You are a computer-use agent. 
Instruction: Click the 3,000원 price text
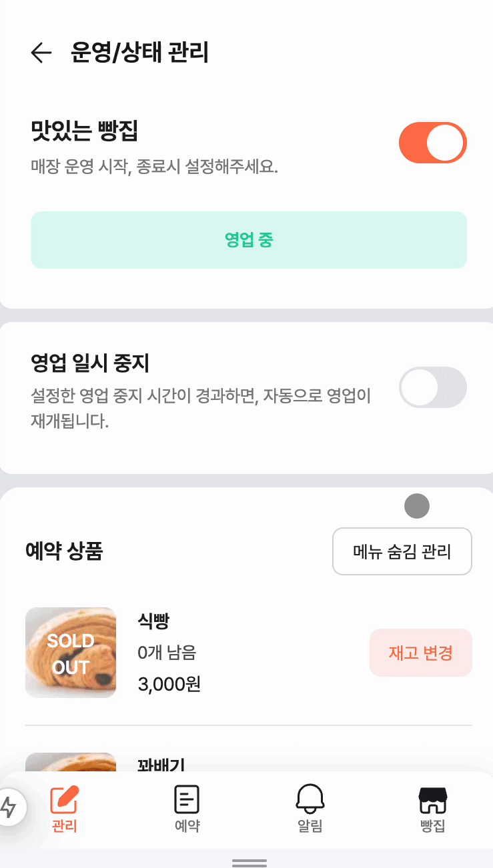(x=169, y=684)
